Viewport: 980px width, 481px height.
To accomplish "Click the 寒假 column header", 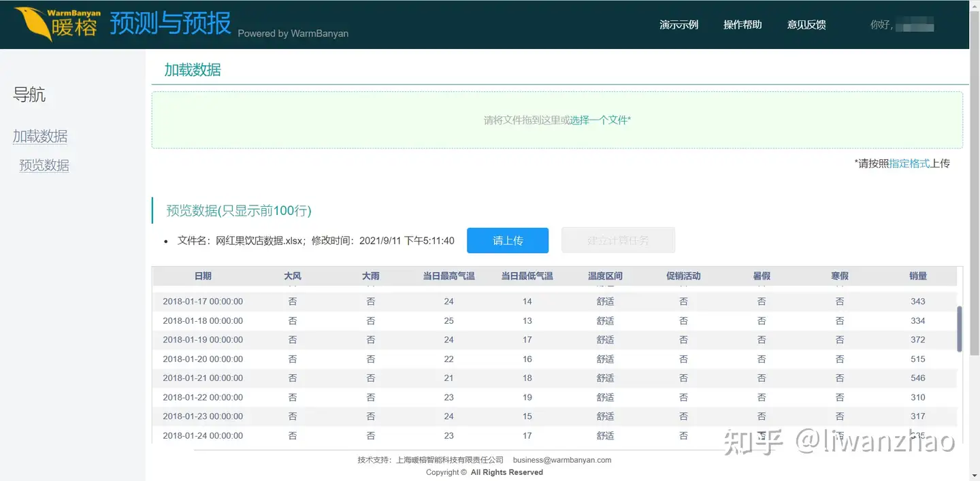I will pyautogui.click(x=840, y=276).
